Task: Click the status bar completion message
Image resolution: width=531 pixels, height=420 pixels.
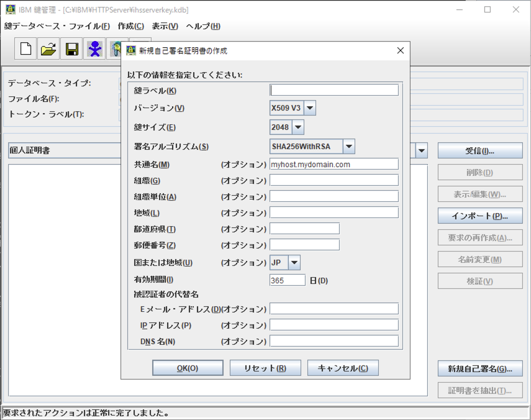Action: click(86, 413)
